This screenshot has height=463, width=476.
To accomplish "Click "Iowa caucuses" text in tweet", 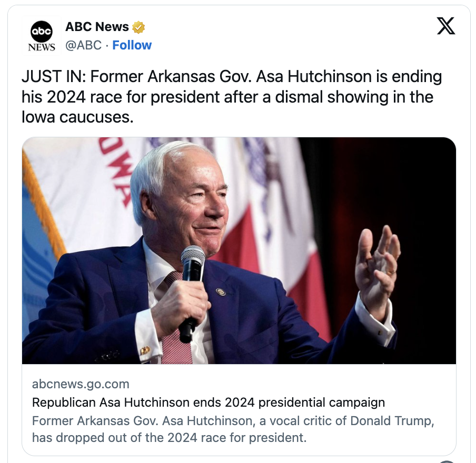I will click(x=77, y=117).
